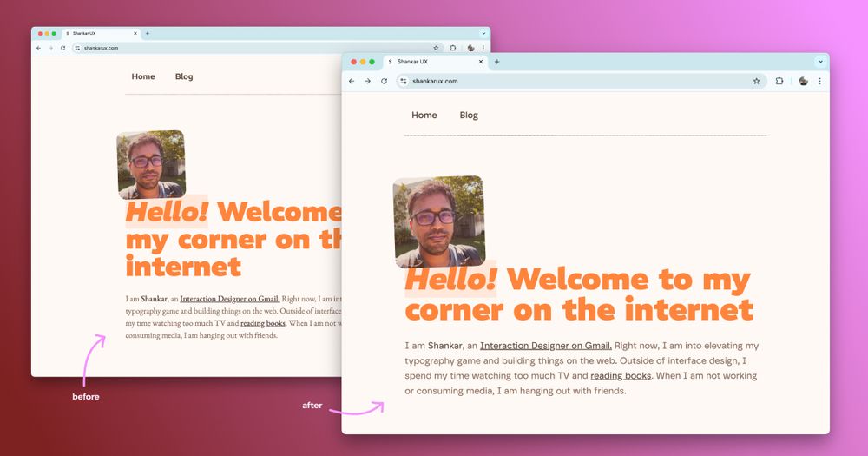Open Chrome three-dot menu in before window
The width and height of the screenshot is (868, 456).
coord(483,48)
